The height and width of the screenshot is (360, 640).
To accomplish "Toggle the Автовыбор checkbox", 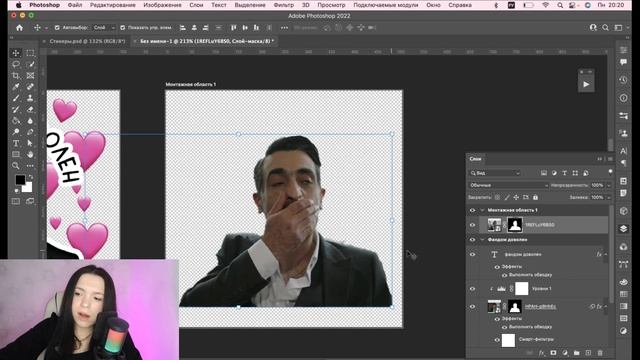I will point(57,28).
